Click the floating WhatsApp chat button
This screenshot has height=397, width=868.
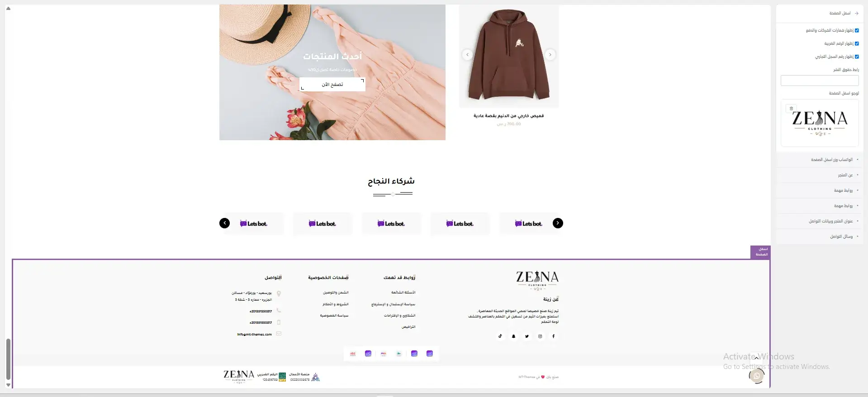click(x=756, y=375)
